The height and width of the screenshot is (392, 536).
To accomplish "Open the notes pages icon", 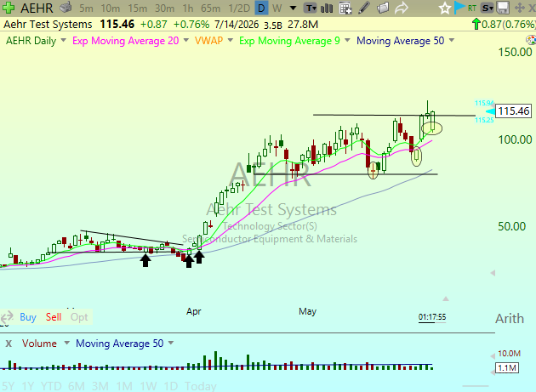I will click(383, 8).
